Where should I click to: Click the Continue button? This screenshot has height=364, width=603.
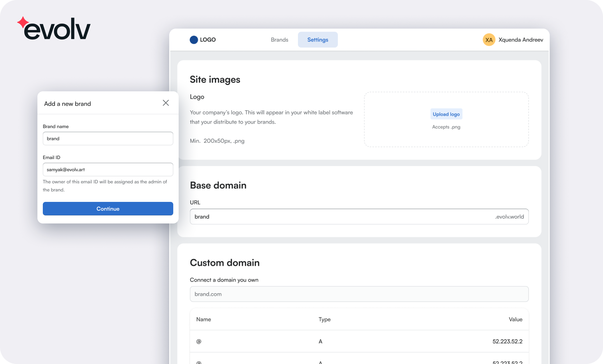pyautogui.click(x=108, y=209)
